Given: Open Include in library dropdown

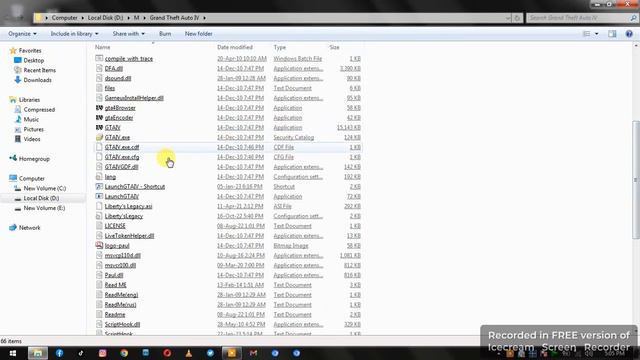Looking at the screenshot, I should (74, 34).
